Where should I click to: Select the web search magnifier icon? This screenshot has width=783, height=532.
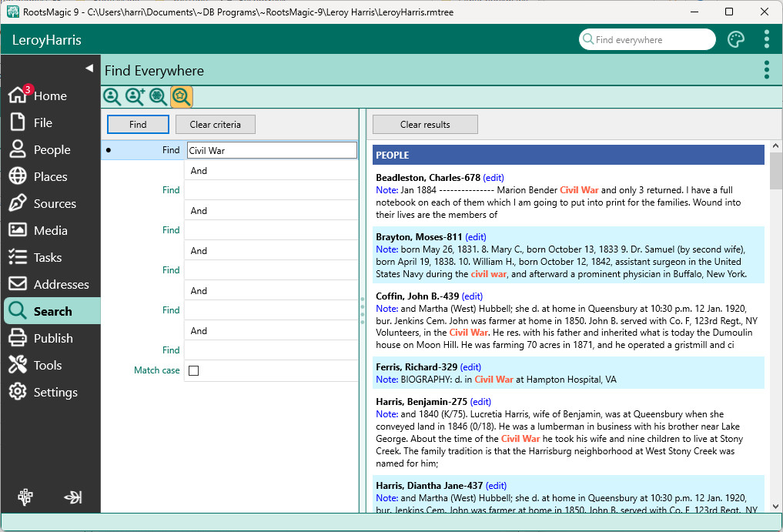point(158,97)
